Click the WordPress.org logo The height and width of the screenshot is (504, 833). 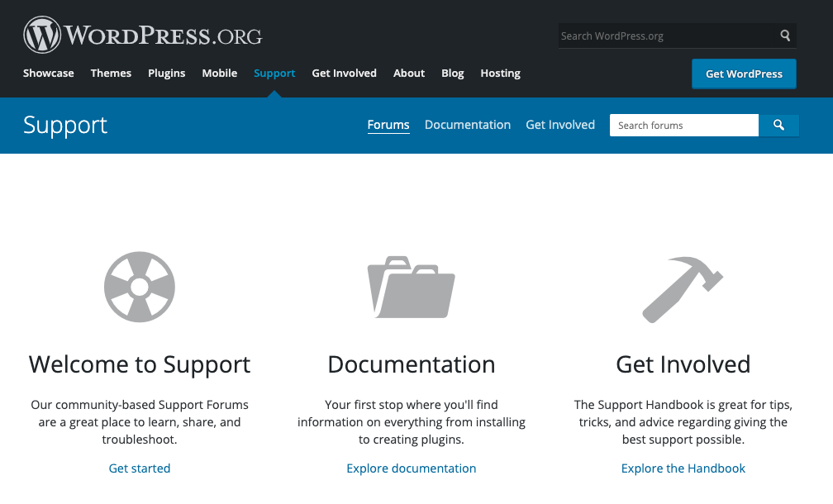coord(142,35)
